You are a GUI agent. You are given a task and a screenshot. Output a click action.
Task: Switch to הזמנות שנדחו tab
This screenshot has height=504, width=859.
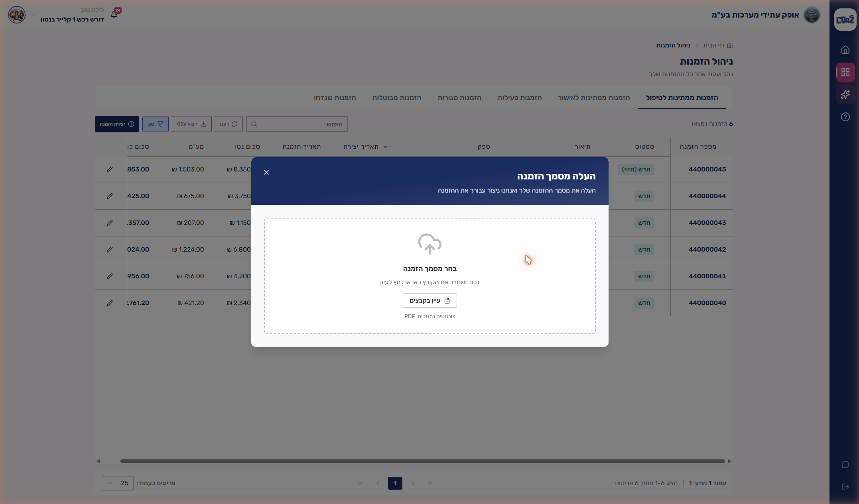coord(335,98)
